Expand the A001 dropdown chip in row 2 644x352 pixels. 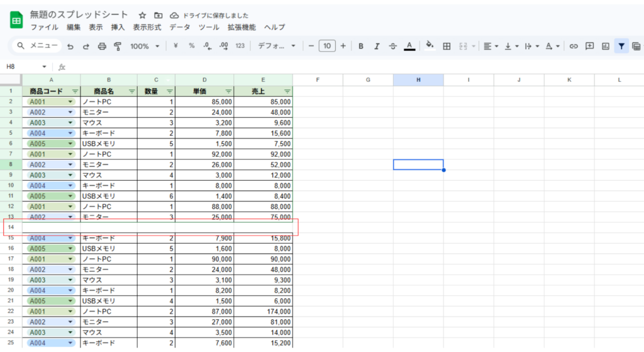[x=70, y=101]
